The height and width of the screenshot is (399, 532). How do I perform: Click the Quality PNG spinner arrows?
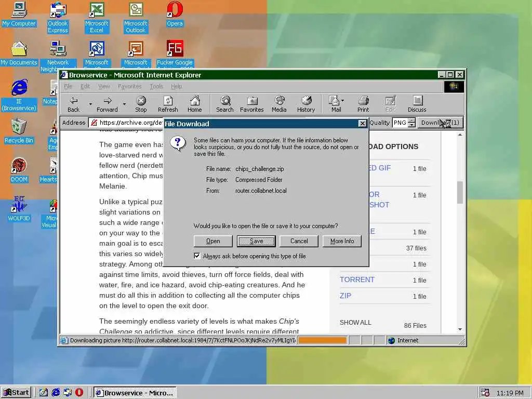click(411, 123)
